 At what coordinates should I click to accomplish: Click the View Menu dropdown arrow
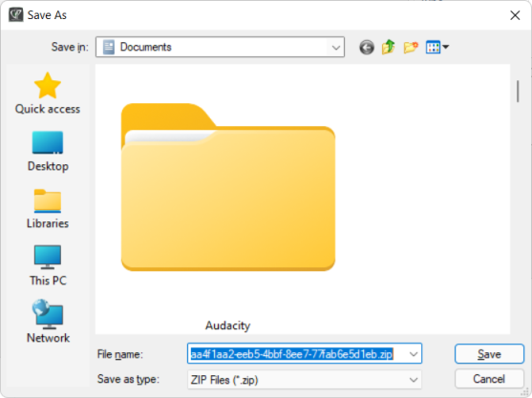[x=445, y=47]
